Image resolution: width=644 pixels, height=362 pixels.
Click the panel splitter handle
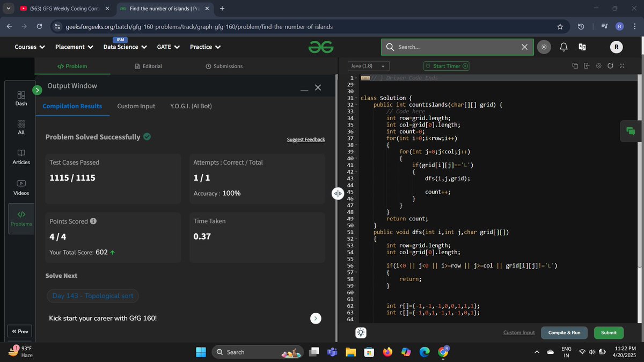[x=337, y=194]
